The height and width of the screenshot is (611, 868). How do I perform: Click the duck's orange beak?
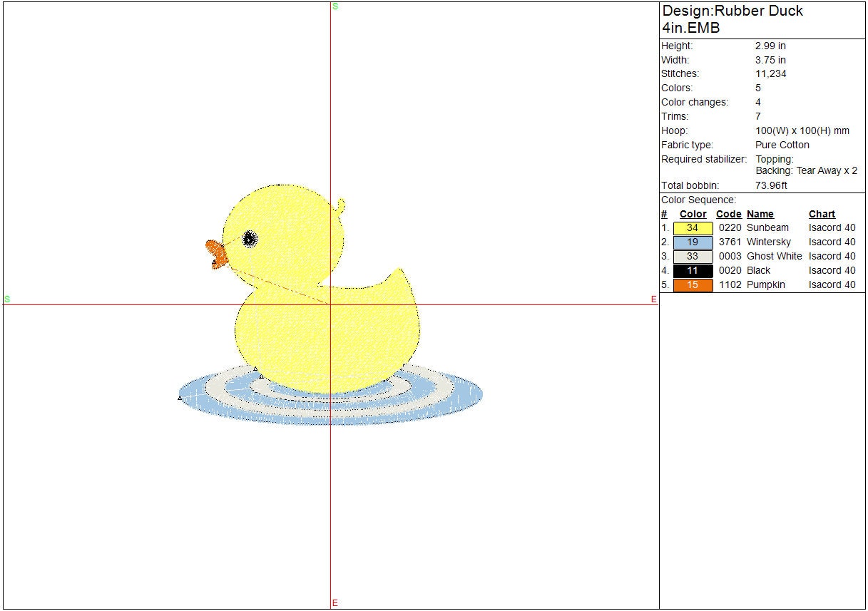[216, 253]
